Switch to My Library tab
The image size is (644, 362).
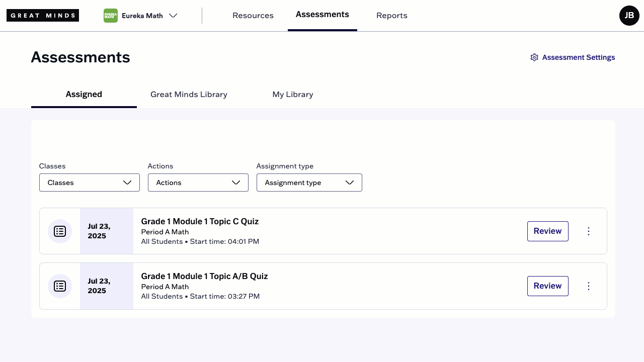point(293,95)
